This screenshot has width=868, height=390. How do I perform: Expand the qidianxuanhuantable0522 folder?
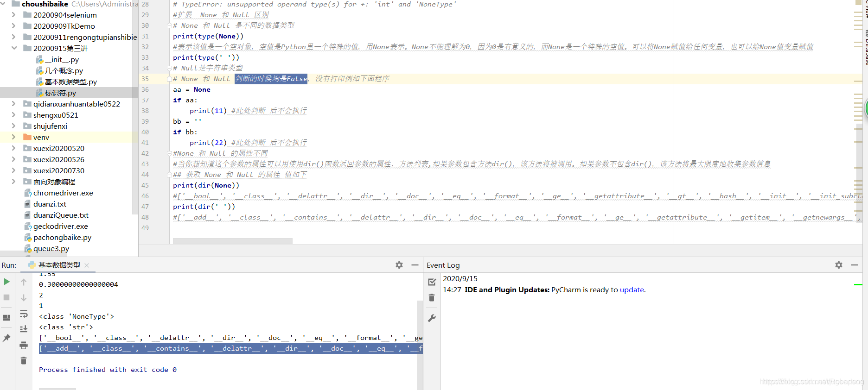pyautogui.click(x=13, y=104)
